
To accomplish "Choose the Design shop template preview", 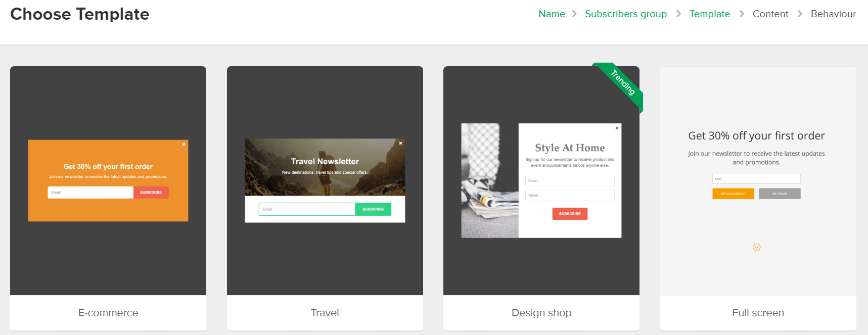I will tap(541, 180).
